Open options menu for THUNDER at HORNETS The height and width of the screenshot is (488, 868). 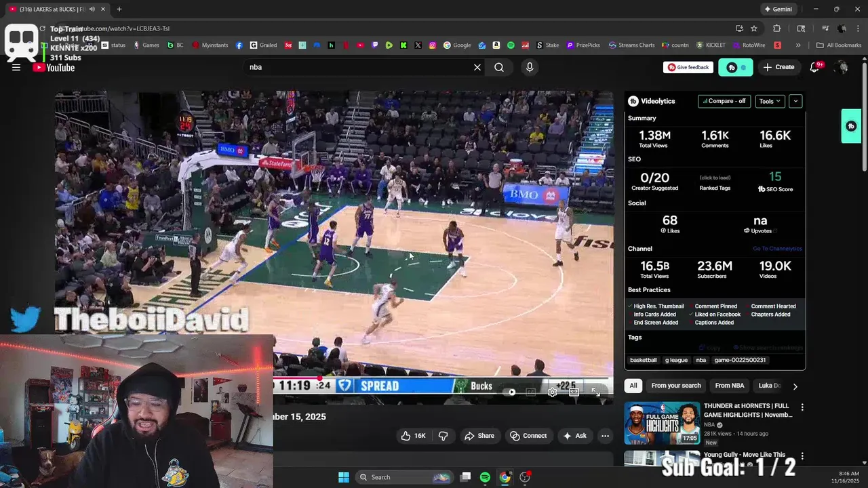tap(802, 407)
